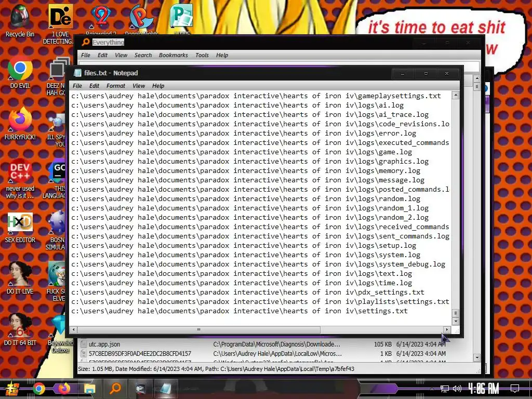Click Notepad horizontal scrollbar left arrow
The width and height of the screenshot is (532, 399).
74,329
